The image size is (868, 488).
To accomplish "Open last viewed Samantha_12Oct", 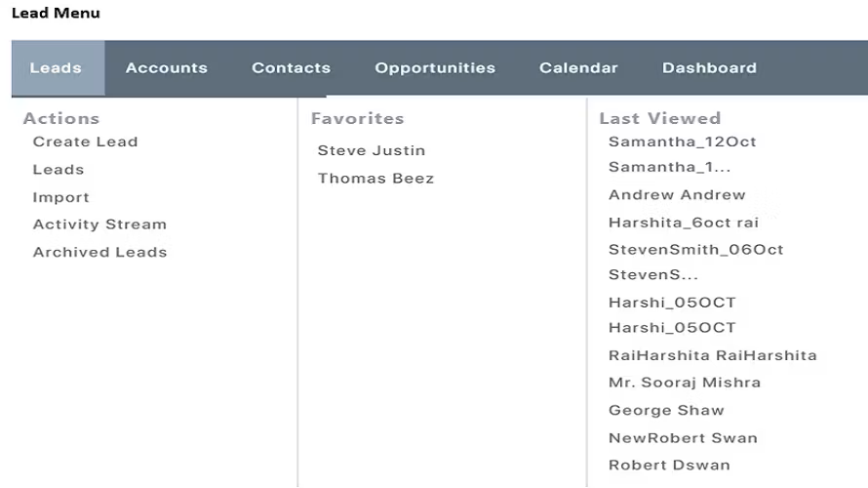I will tap(682, 142).
